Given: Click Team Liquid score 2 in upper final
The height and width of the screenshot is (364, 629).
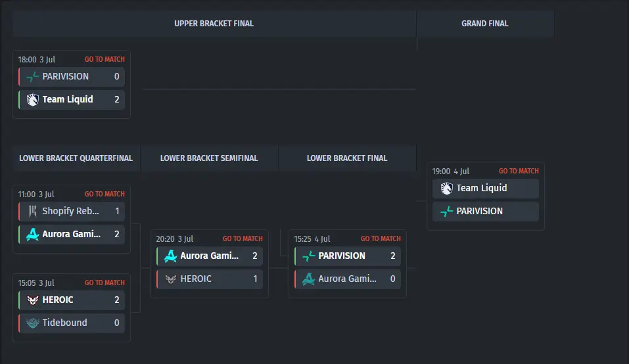Looking at the screenshot, I should pyautogui.click(x=117, y=99).
